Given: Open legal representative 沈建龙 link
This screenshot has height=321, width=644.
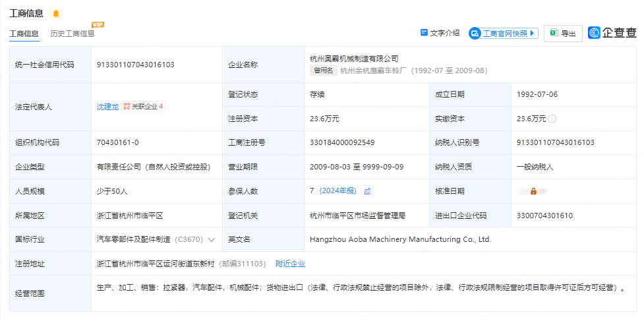Looking at the screenshot, I should (x=107, y=106).
